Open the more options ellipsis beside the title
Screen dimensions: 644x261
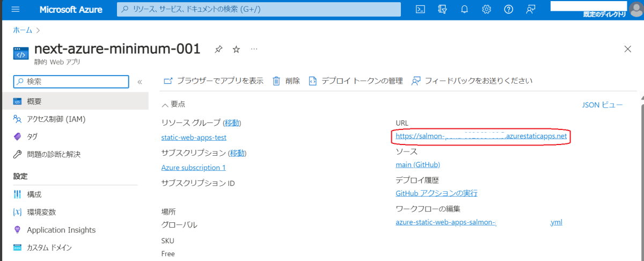click(x=254, y=49)
